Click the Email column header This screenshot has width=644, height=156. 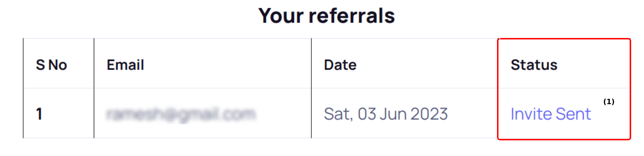125,65
